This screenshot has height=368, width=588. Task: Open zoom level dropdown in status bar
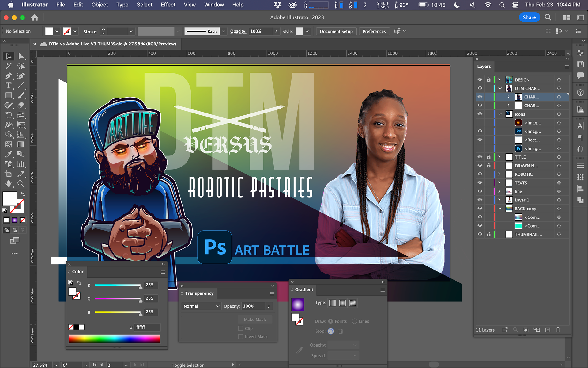pyautogui.click(x=56, y=365)
